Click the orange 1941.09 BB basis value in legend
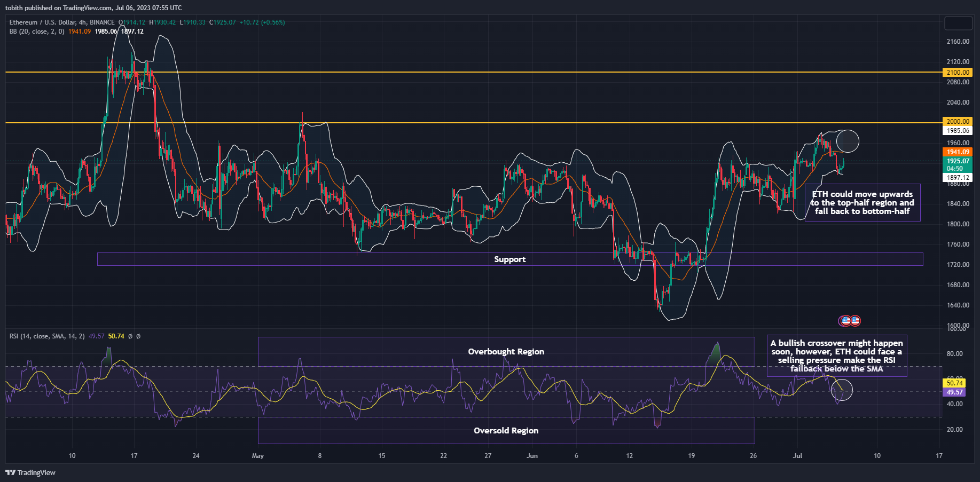 80,31
